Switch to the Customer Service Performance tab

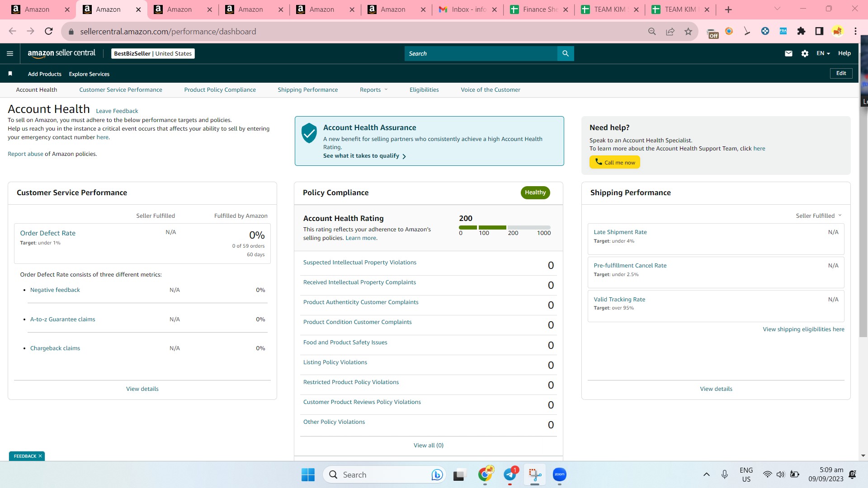[x=121, y=89]
